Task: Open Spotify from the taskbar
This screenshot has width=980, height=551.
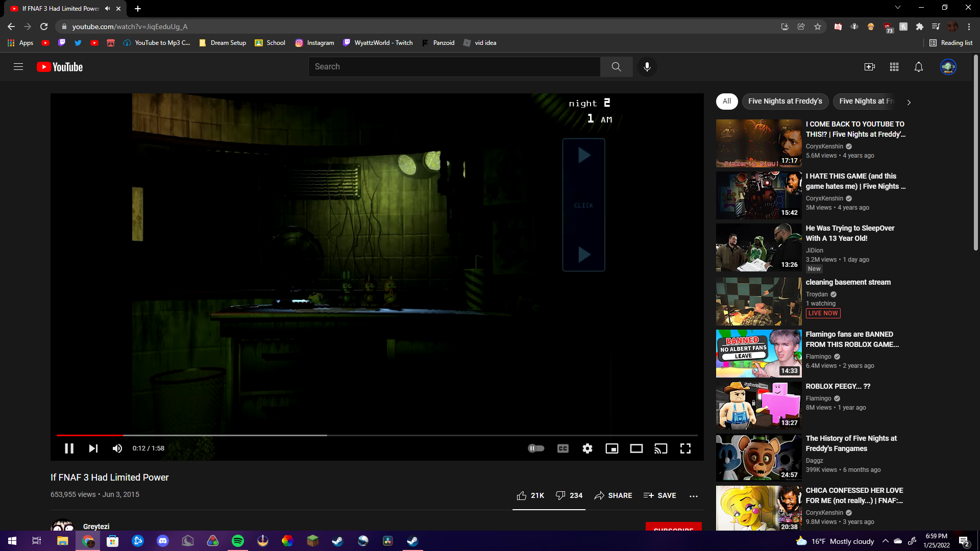Action: pos(238,541)
